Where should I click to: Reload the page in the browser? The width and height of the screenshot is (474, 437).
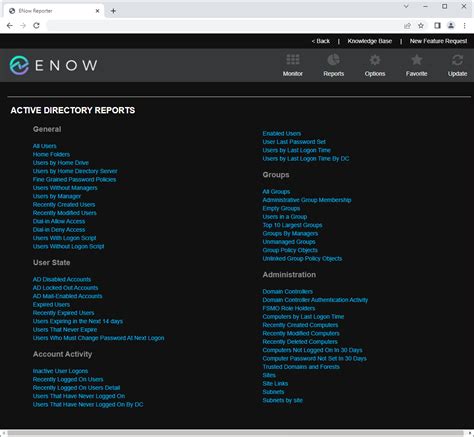click(36, 26)
